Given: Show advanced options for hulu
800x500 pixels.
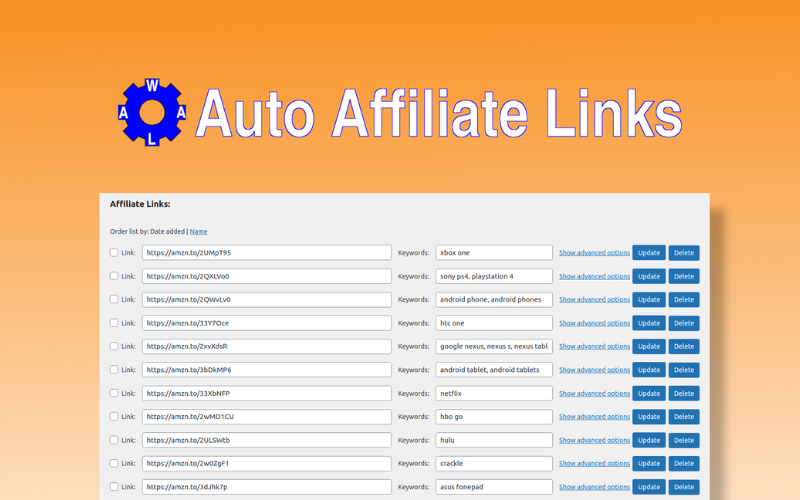Looking at the screenshot, I should click(x=594, y=440).
